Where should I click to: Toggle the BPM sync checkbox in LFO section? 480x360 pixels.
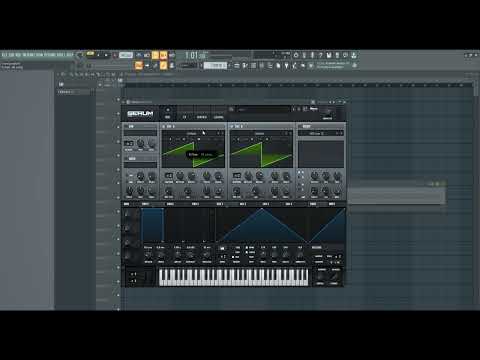click(247, 248)
